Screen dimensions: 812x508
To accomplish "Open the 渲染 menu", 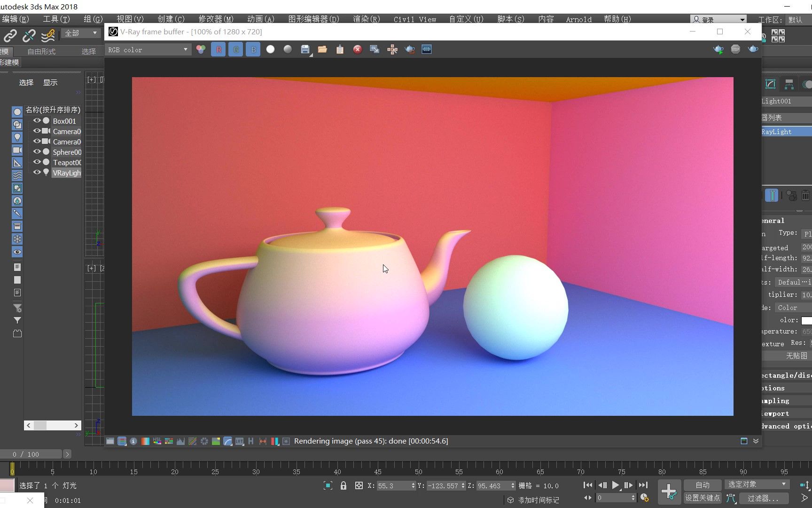I will pyautogui.click(x=366, y=19).
